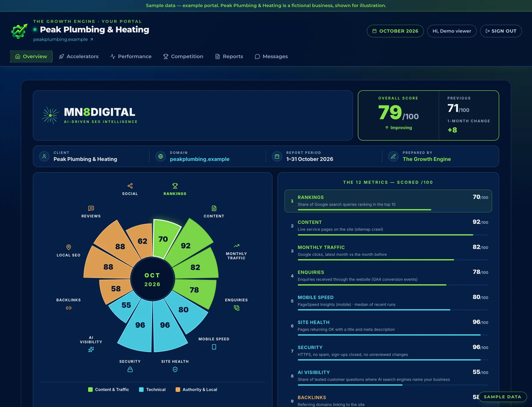This screenshot has width=532, height=407.
Task: Switch to the Reports tab
Action: [229, 56]
